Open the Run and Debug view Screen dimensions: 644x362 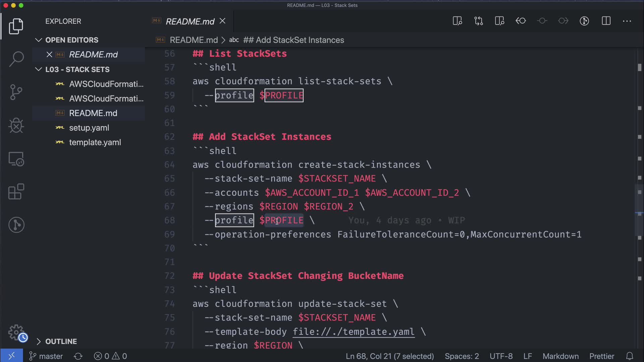click(16, 126)
